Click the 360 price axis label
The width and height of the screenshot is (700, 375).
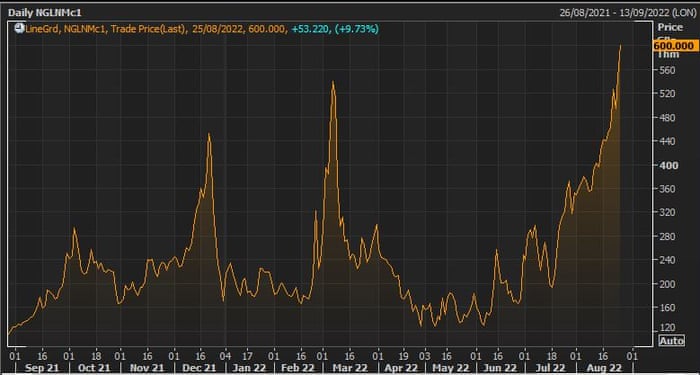coord(666,189)
